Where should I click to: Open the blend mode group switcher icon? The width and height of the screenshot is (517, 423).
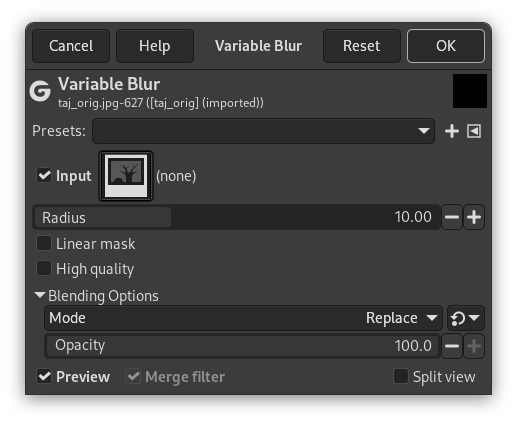point(465,318)
